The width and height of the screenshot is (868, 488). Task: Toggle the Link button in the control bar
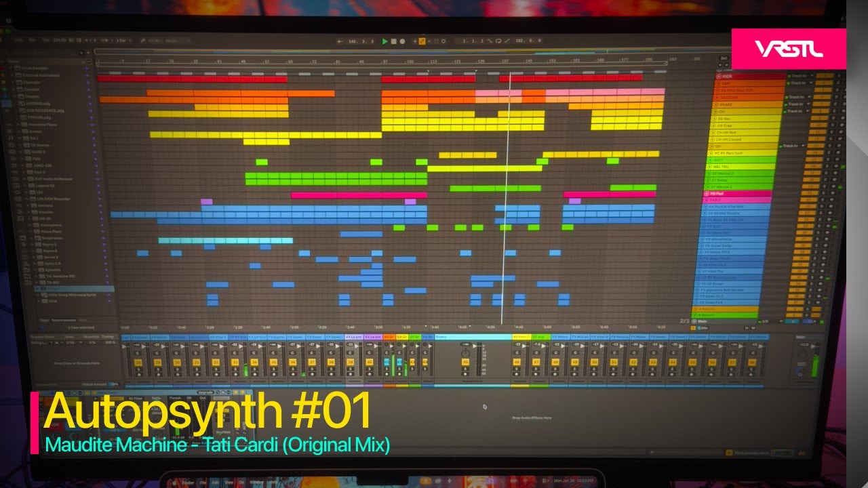18,39
